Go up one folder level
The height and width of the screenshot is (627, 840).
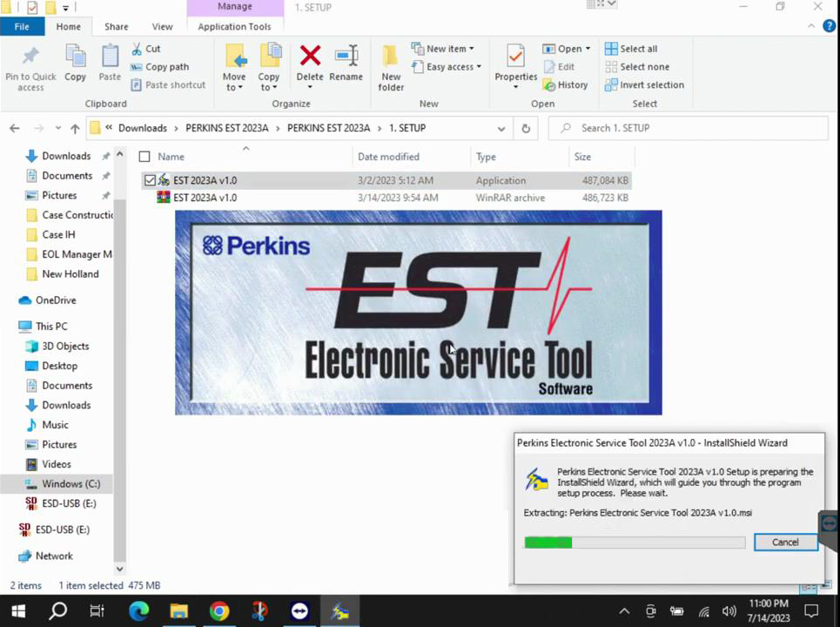coord(75,128)
